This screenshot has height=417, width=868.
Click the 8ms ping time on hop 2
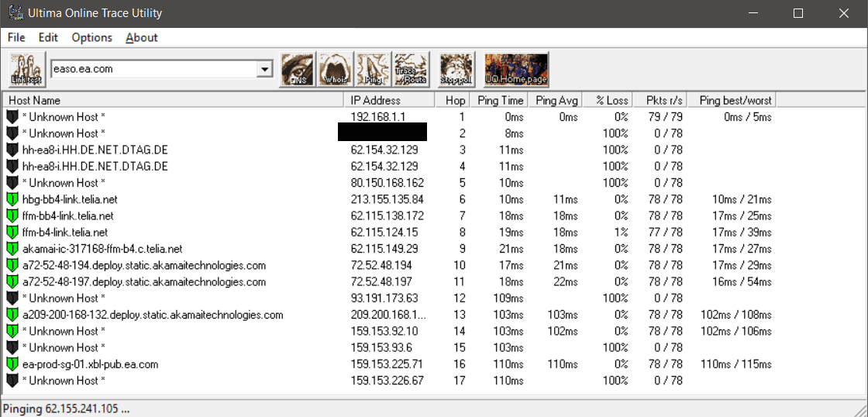click(x=514, y=133)
